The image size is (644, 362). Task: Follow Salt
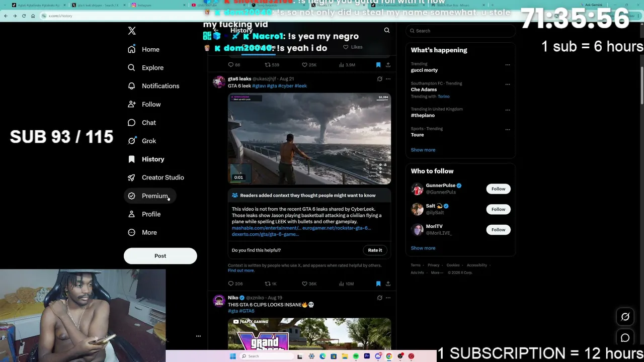click(498, 209)
